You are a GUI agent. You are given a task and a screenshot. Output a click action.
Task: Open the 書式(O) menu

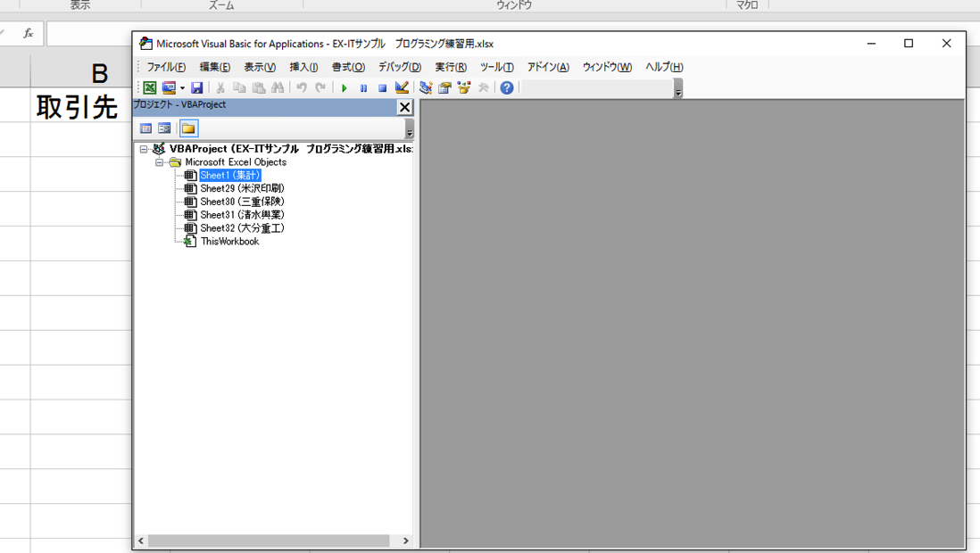click(348, 67)
